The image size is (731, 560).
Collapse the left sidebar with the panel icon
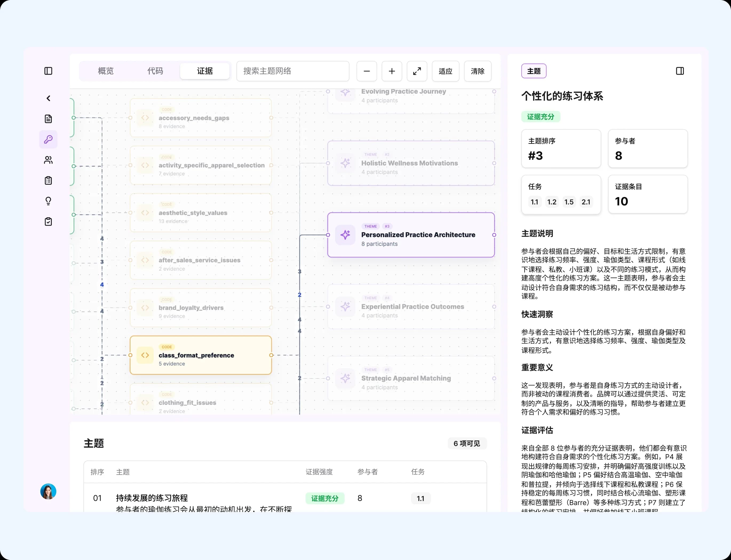pyautogui.click(x=48, y=71)
